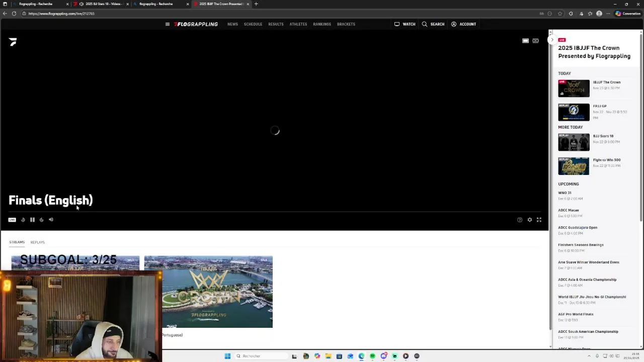Open The Crown aerial stream thumbnail
This screenshot has width=644, height=362.
tap(208, 292)
